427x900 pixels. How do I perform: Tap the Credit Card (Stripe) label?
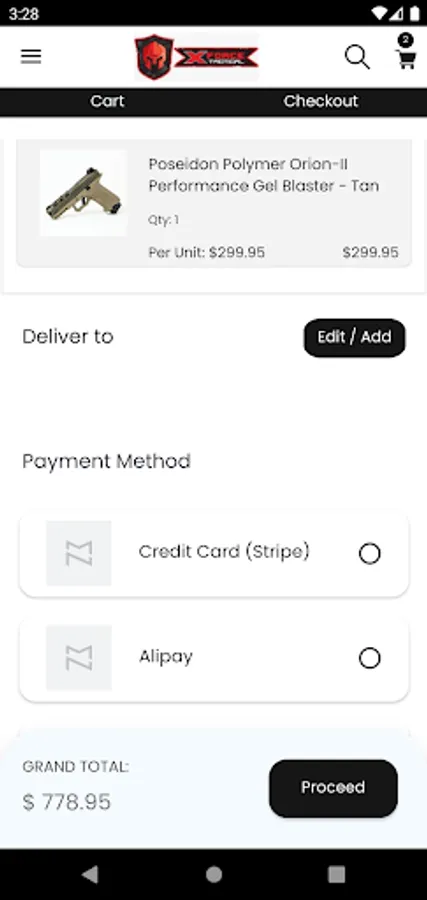coord(224,552)
